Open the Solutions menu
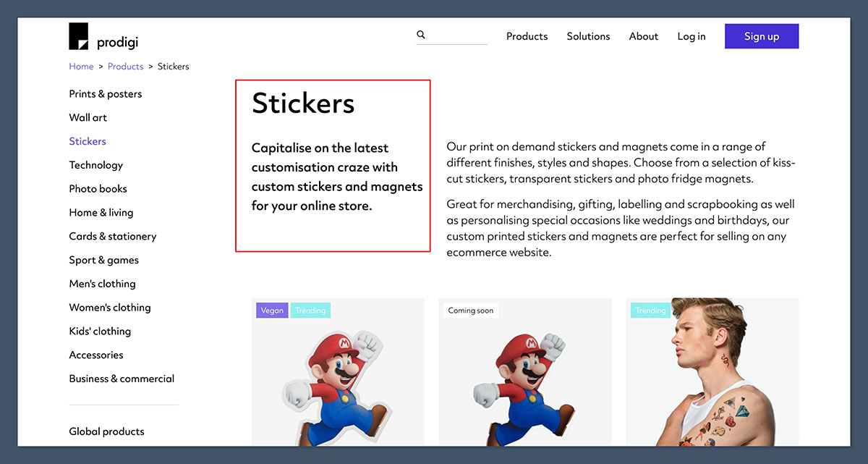The image size is (868, 464). click(588, 36)
